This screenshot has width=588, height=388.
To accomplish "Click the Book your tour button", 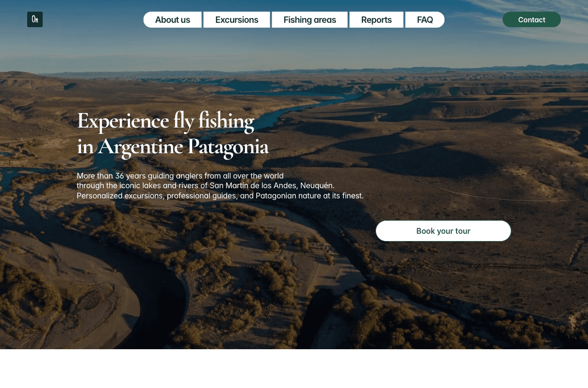I will point(443,231).
